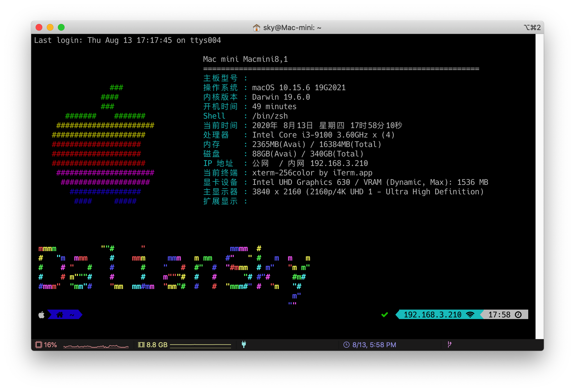This screenshot has width=575, height=392.
Task: Click the '主板型号' label
Action: tap(220, 78)
